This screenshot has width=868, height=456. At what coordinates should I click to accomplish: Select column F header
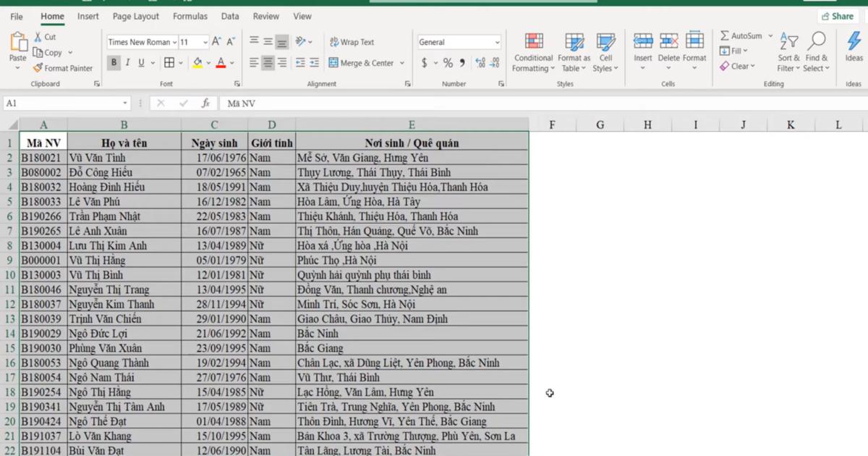point(552,124)
